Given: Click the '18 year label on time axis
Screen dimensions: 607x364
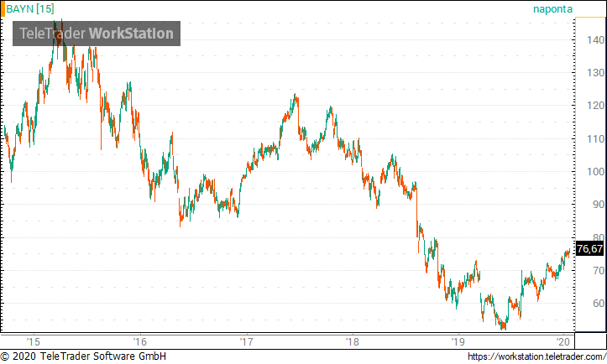Looking at the screenshot, I should click(353, 342).
